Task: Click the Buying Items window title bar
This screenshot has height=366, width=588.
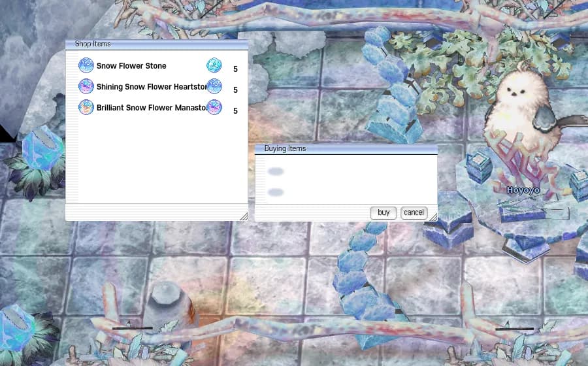Action: click(346, 149)
